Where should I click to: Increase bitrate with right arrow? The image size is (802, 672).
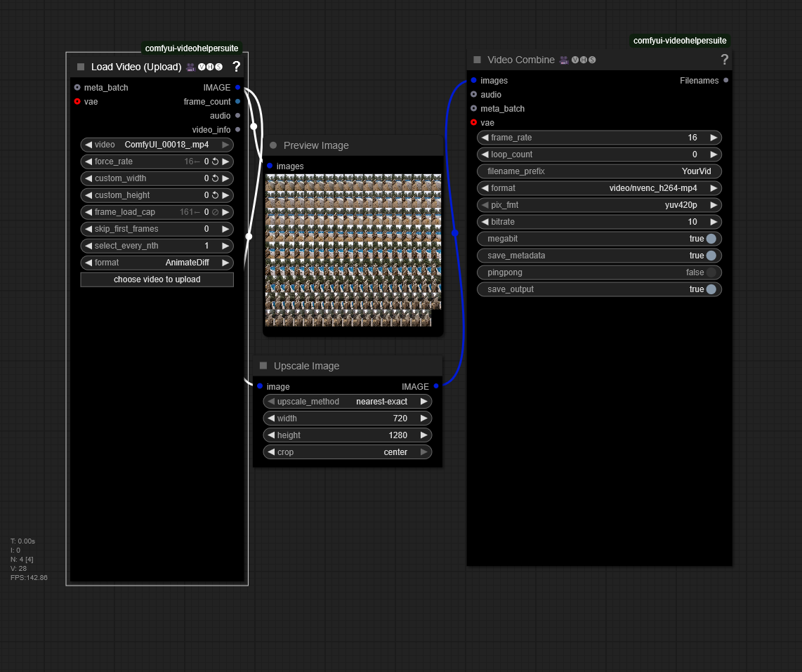click(x=714, y=222)
